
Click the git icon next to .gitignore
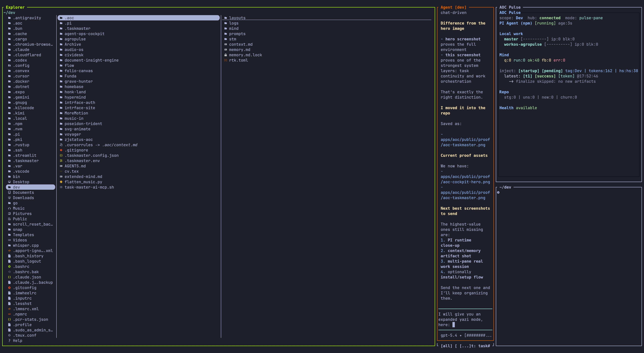point(61,150)
